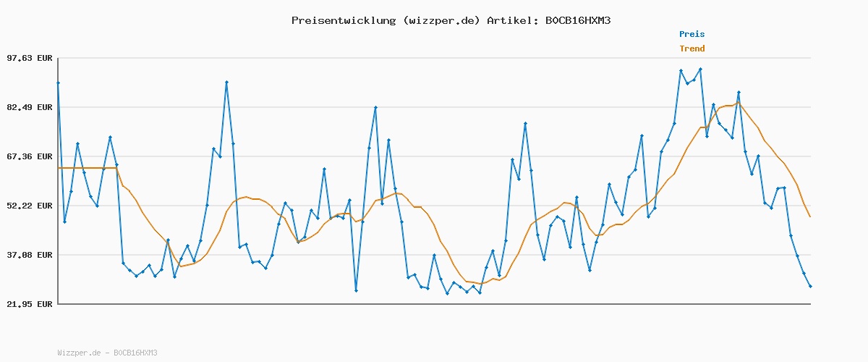
Task: Select article ID B0CB16HXM3 in the title
Action: point(578,20)
